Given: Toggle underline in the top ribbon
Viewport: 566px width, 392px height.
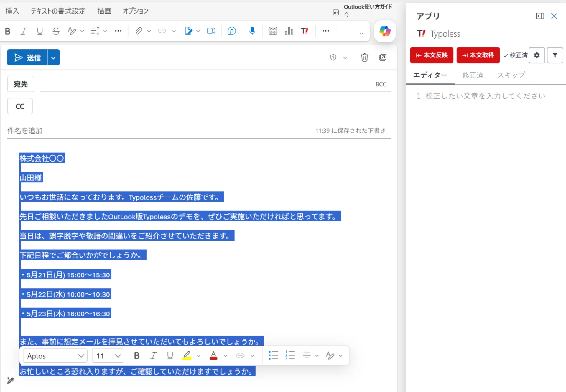Looking at the screenshot, I should (x=40, y=31).
